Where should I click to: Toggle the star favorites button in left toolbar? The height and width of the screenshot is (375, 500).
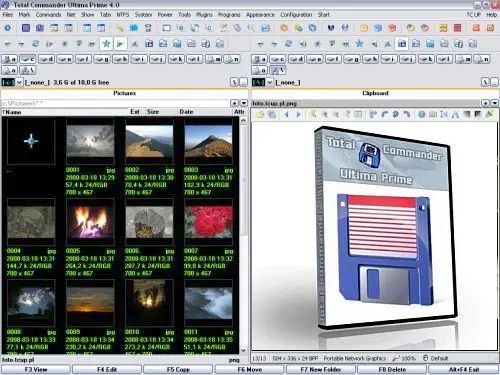click(x=106, y=44)
